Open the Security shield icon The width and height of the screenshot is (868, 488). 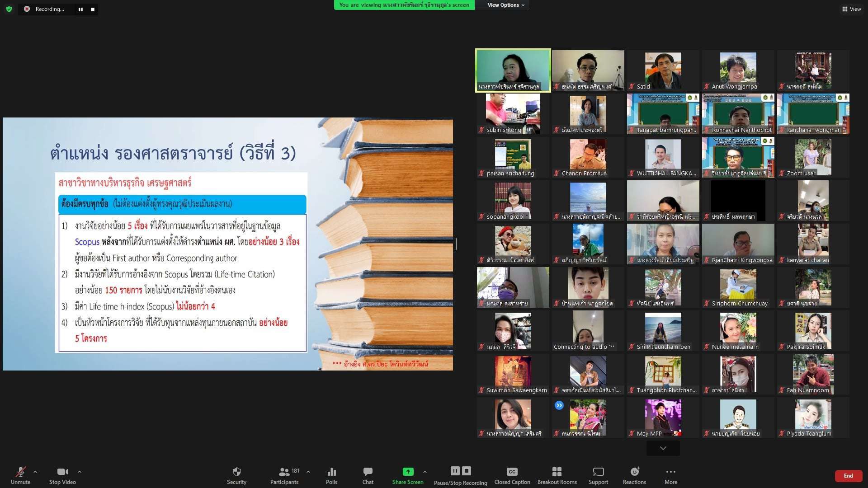tap(236, 472)
